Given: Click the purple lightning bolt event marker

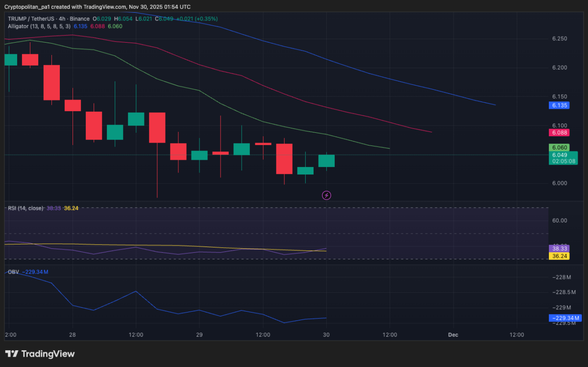Looking at the screenshot, I should (326, 195).
